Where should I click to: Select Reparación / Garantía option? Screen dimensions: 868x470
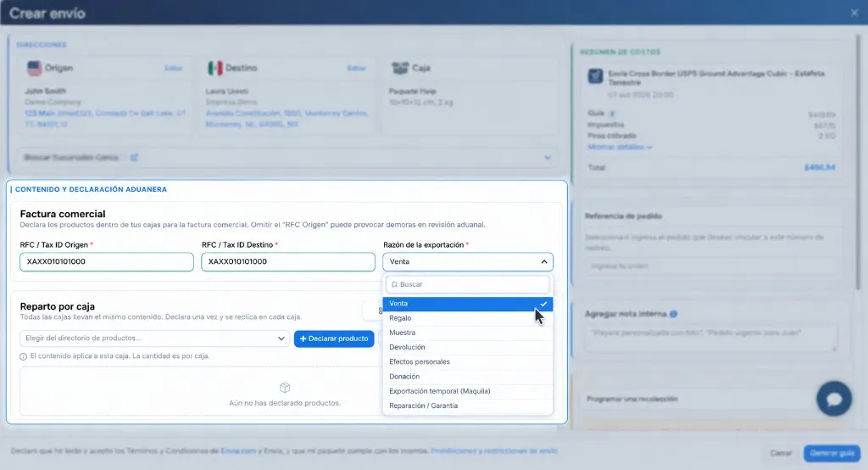[468, 406]
